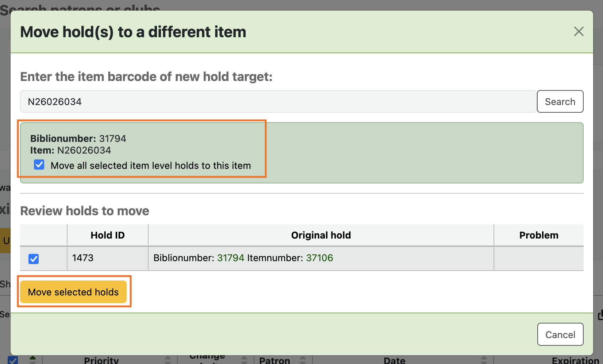This screenshot has height=364, width=603.
Task: Sort by the Priority column arrows
Action: tap(168, 360)
